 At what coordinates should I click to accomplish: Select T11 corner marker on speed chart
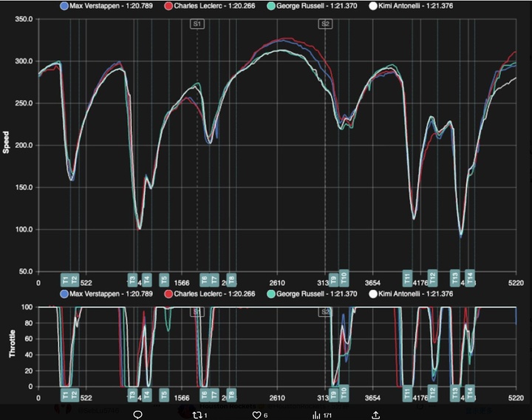(407, 280)
